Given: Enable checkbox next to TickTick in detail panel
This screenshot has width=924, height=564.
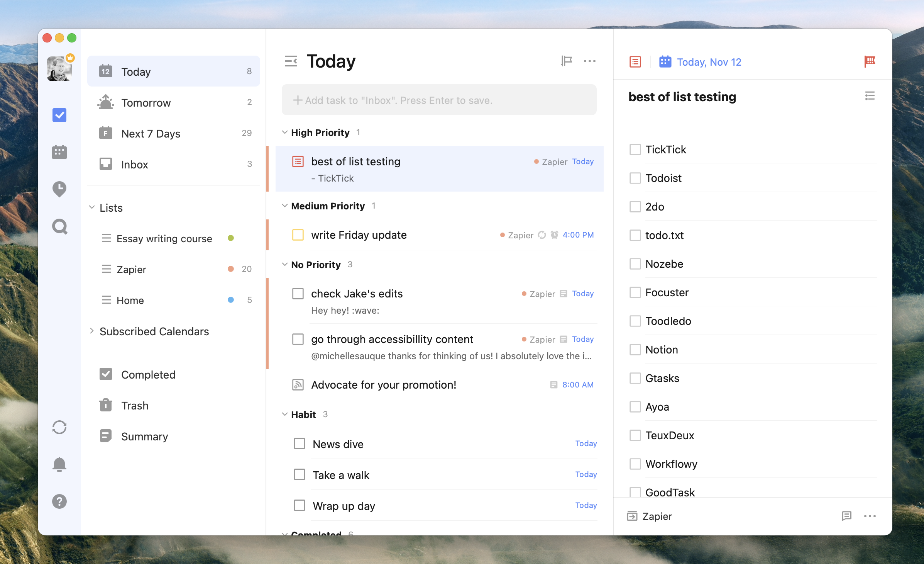Looking at the screenshot, I should [x=635, y=149].
